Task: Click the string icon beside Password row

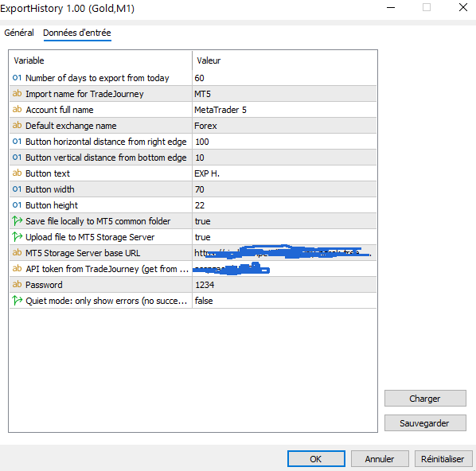Action: [x=17, y=284]
